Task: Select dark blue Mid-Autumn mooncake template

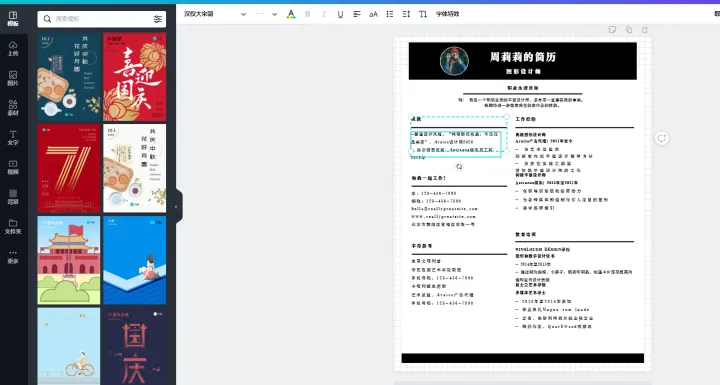Action: click(69, 77)
